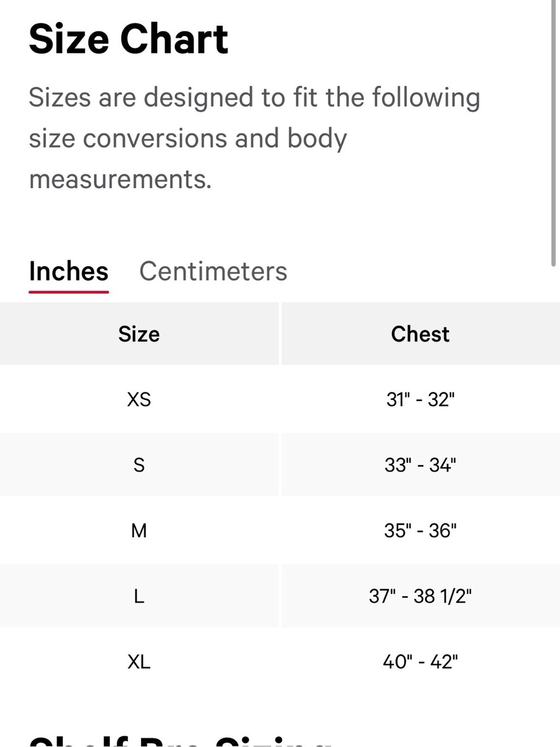Image resolution: width=560 pixels, height=747 pixels.
Task: Click the Size Chart heading
Action: click(128, 39)
